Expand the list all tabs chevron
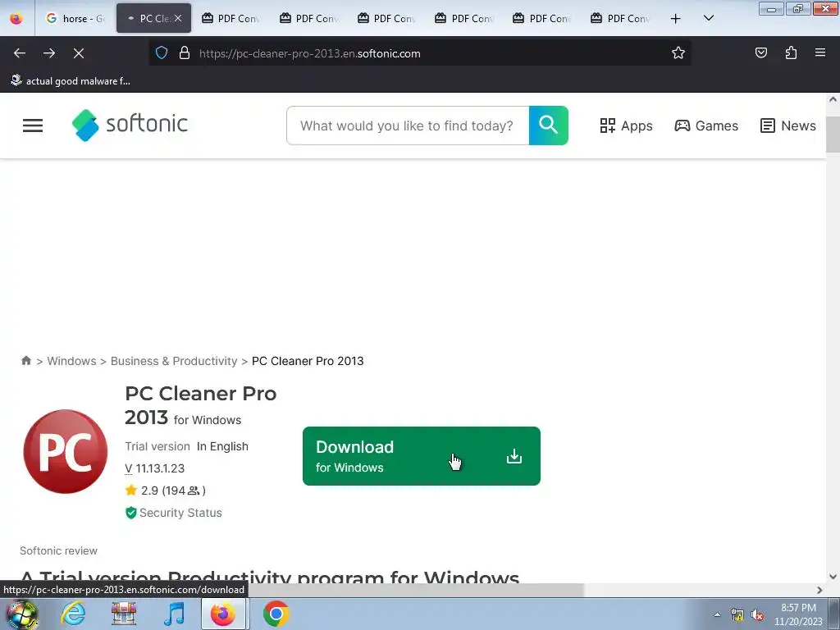This screenshot has width=840, height=630. pyautogui.click(x=708, y=18)
